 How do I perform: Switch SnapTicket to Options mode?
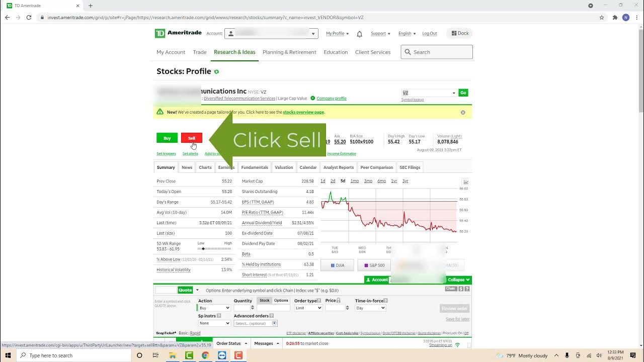[281, 300]
